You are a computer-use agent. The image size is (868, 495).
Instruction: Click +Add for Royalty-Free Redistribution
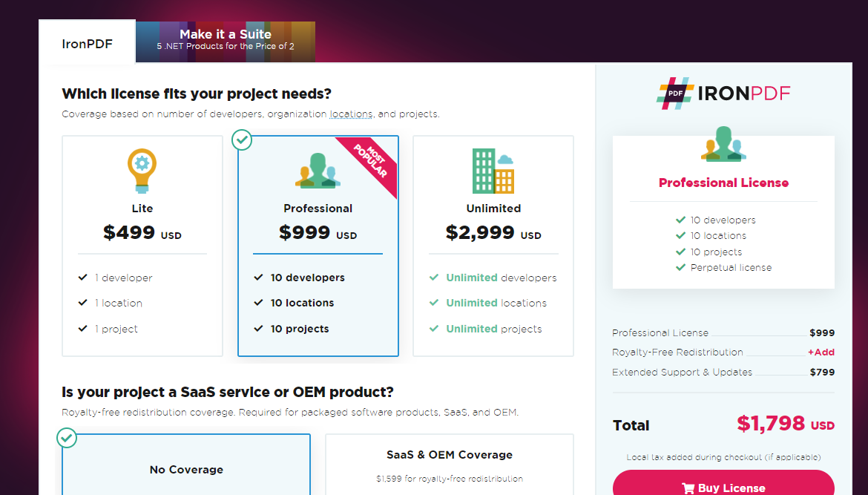point(821,353)
